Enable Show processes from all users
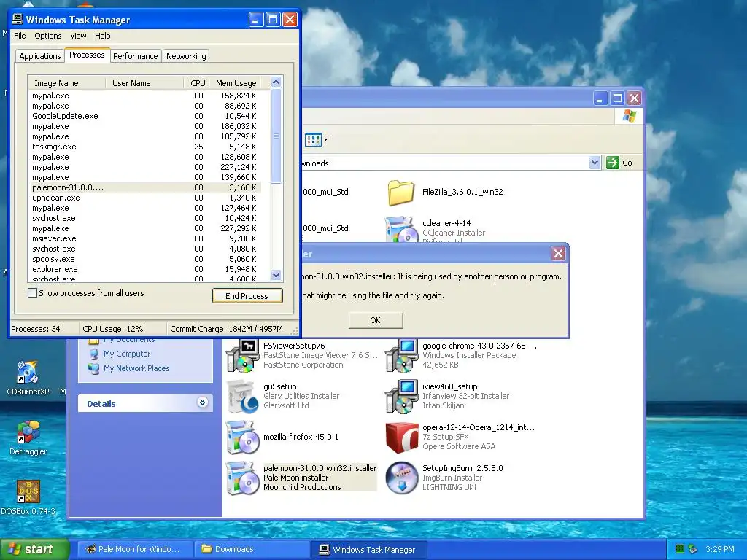 click(32, 293)
